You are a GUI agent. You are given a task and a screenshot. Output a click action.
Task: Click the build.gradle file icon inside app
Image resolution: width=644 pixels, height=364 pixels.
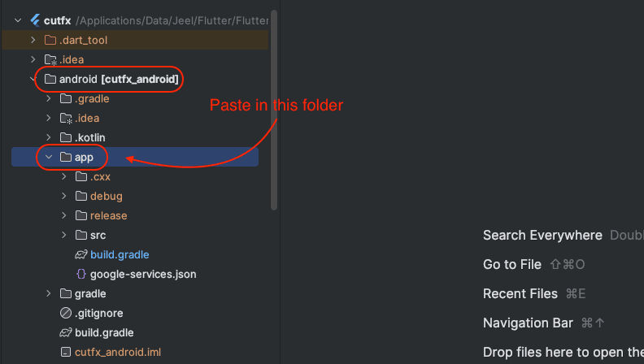(81, 254)
